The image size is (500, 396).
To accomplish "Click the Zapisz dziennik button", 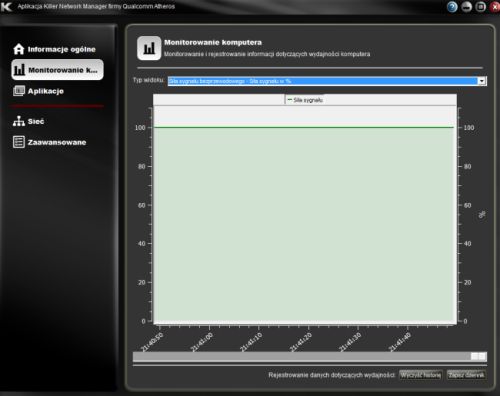I will click(x=466, y=375).
